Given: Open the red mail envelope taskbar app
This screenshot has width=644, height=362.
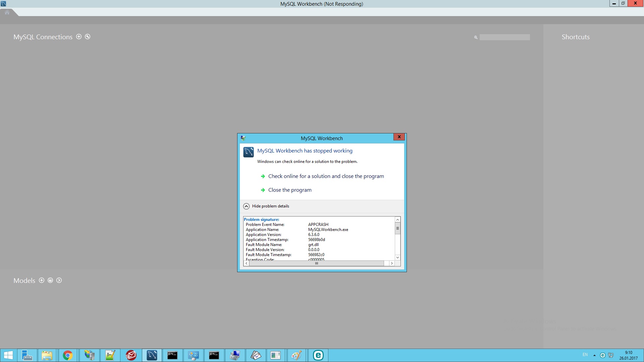Looking at the screenshot, I should point(131,355).
